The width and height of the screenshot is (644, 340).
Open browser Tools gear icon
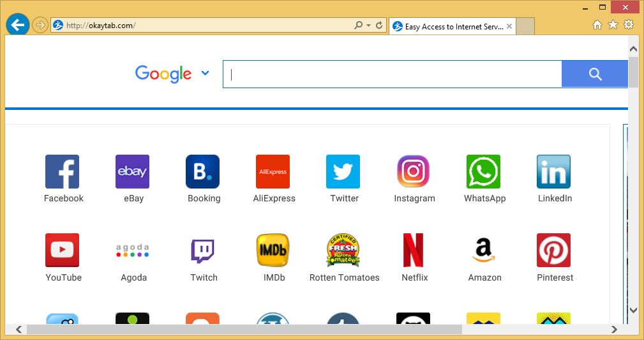(629, 25)
